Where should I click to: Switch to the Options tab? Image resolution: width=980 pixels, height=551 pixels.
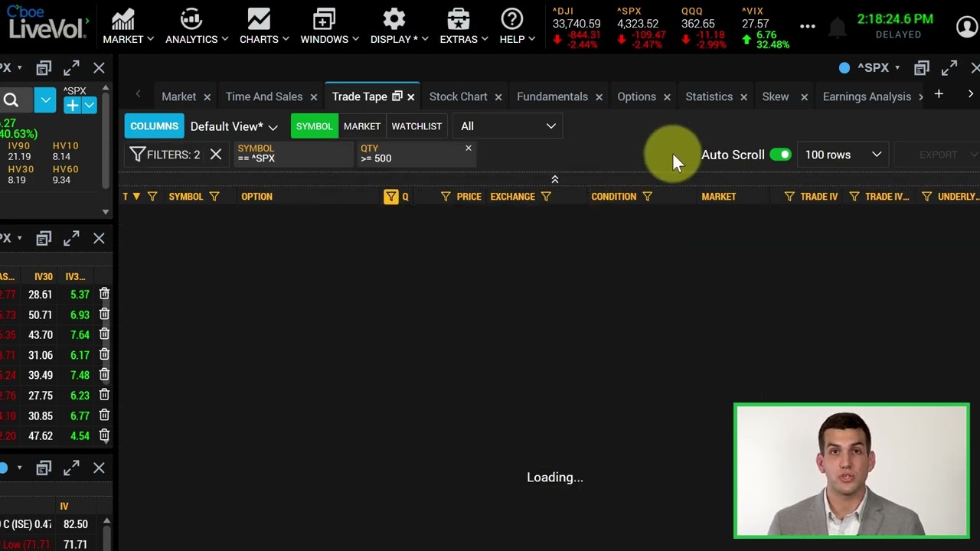click(x=636, y=96)
